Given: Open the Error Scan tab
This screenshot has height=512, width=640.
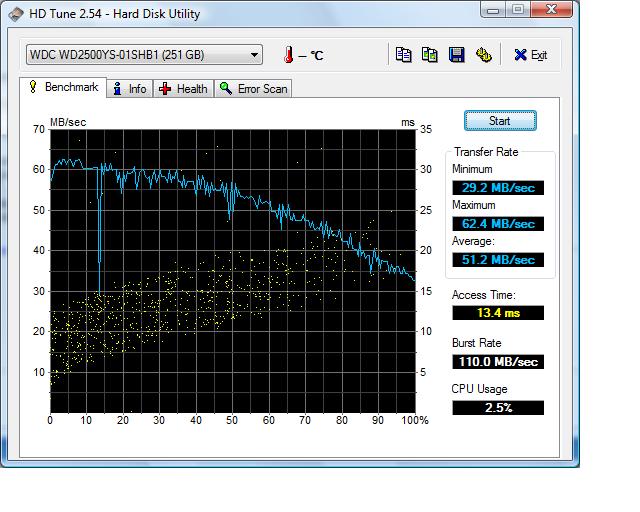Looking at the screenshot, I should 253,89.
